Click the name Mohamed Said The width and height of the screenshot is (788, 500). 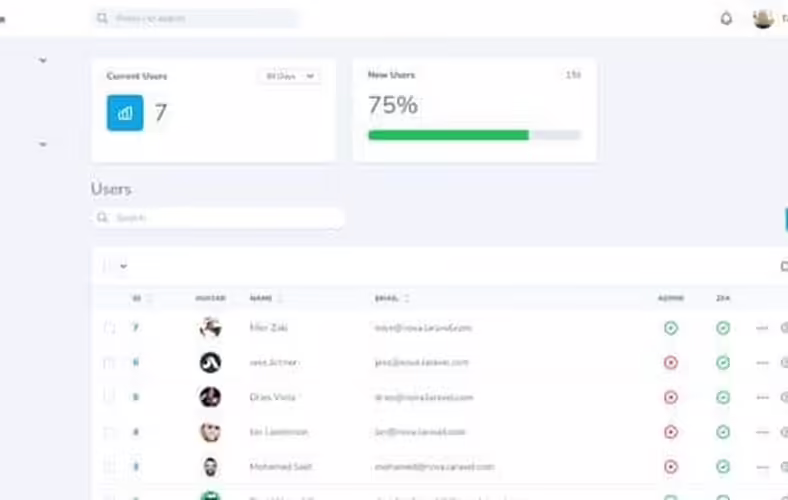tap(280, 466)
